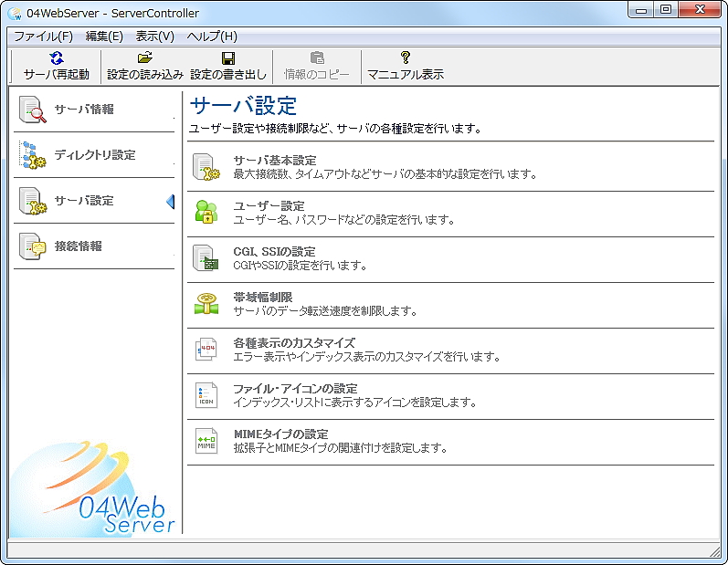Open the ファイル(F) menu
This screenshot has width=728, height=565.
pyautogui.click(x=43, y=37)
